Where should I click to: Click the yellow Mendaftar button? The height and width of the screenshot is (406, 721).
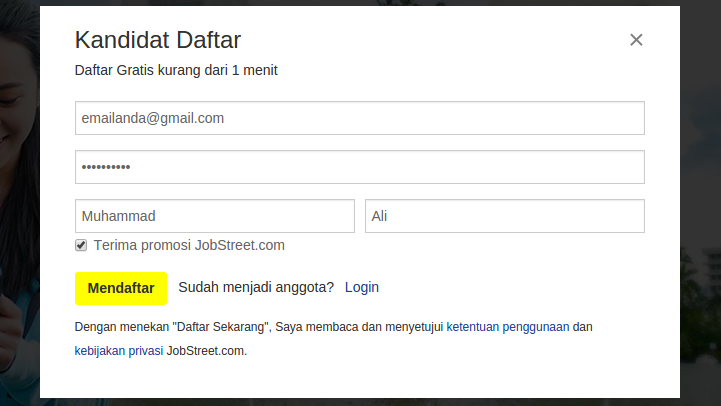[x=121, y=288]
